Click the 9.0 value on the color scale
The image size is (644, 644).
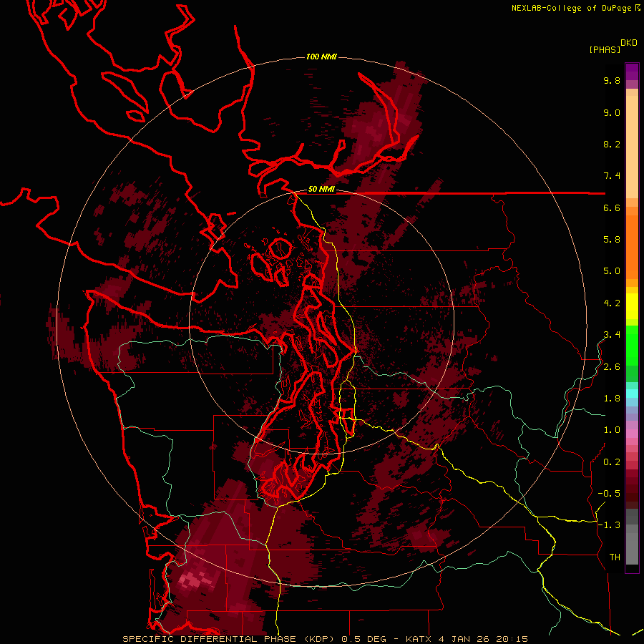[612, 113]
